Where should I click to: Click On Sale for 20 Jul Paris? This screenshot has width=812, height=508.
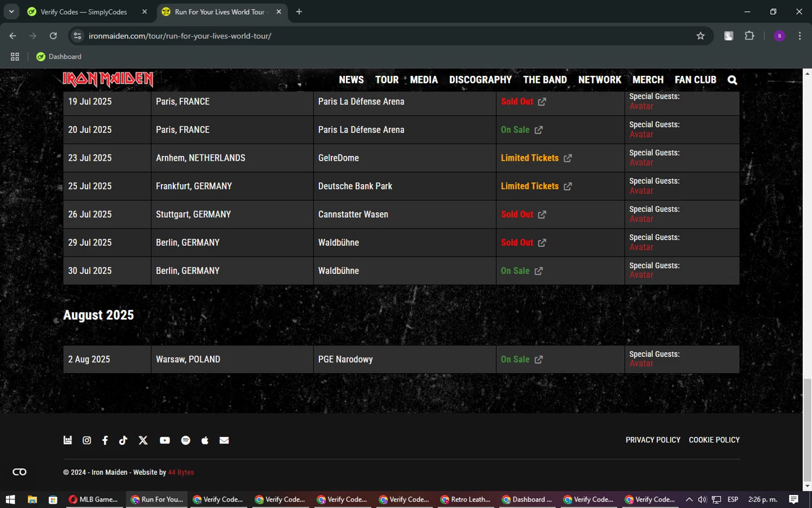[x=515, y=130]
